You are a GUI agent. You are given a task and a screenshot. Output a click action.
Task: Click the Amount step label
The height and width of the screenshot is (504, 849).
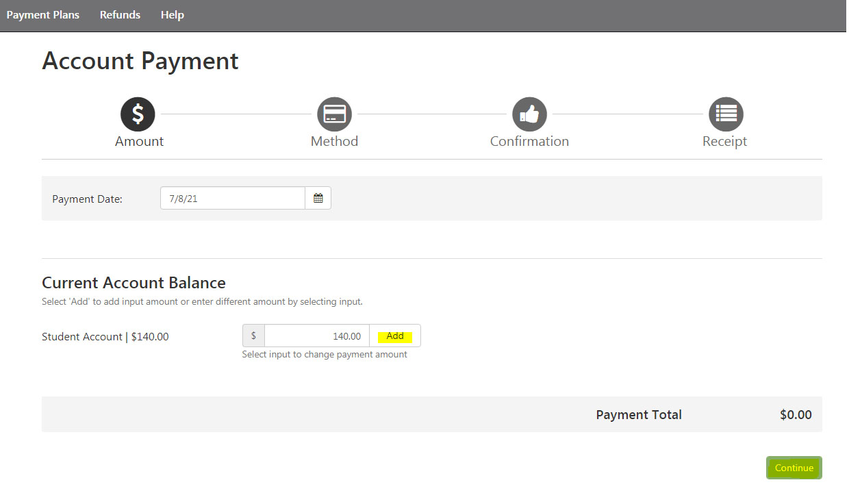coord(139,142)
